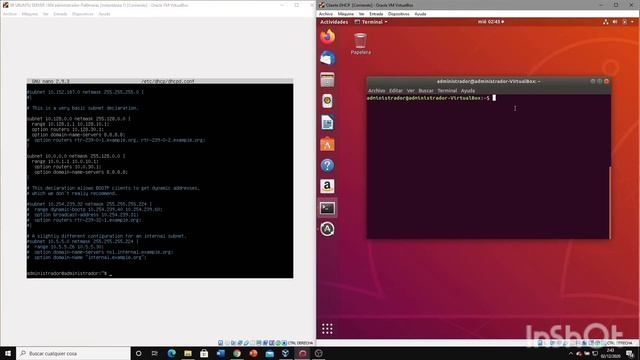Viewport: 640px width, 360px height.
Task: Open Ubuntu Software store in the dock
Action: pyautogui.click(x=327, y=144)
